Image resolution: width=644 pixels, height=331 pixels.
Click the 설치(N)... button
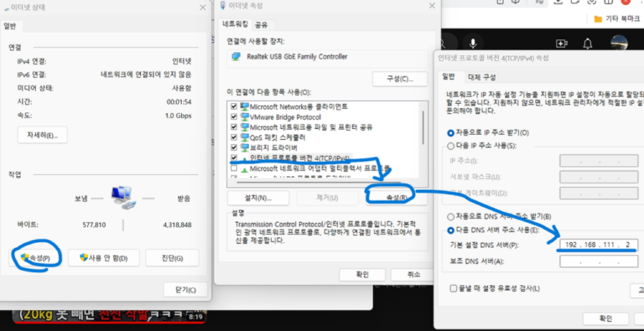pos(258,198)
